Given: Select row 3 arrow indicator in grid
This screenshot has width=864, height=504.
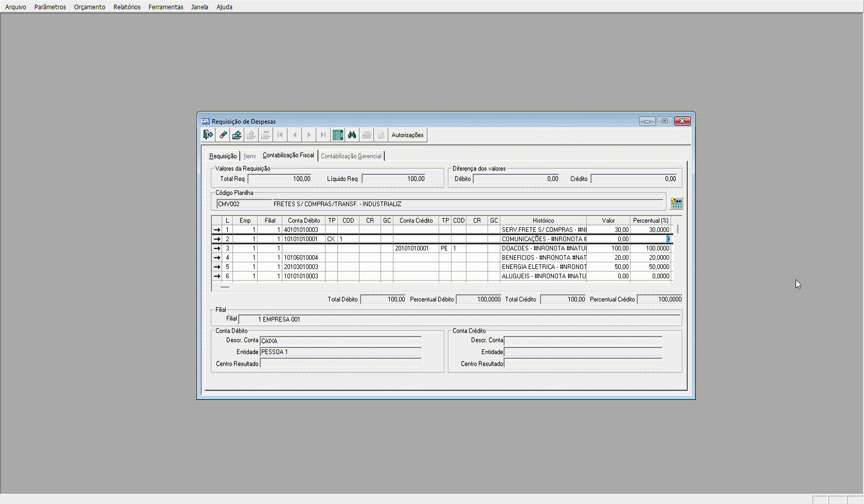Looking at the screenshot, I should tap(217, 248).
